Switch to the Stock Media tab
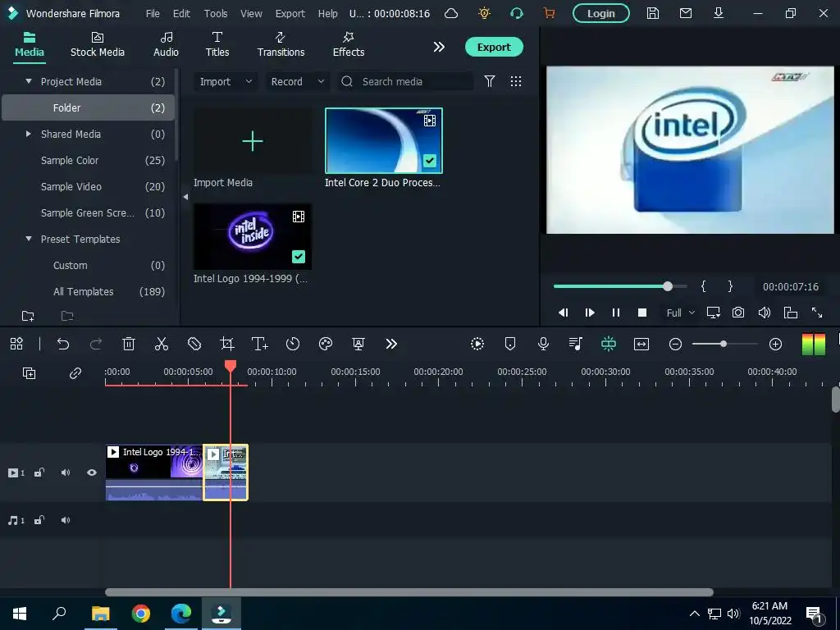 tap(98, 44)
